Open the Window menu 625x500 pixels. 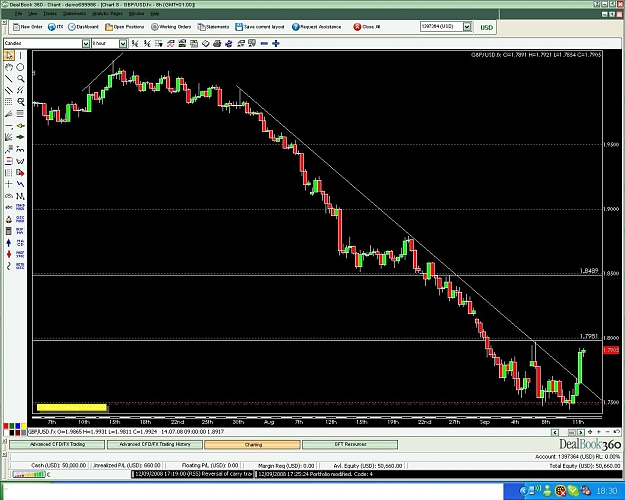136,14
